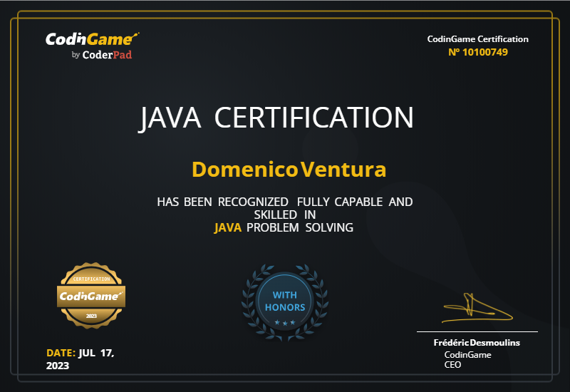Select the 'CodinGame Certification' header label
Image resolution: width=570 pixels, height=392 pixels.
[x=477, y=39]
